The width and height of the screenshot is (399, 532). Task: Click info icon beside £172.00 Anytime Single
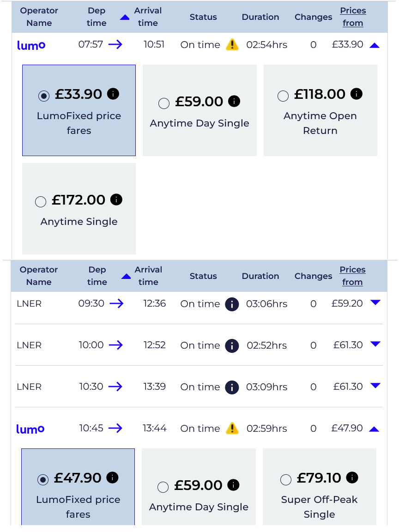coord(116,199)
